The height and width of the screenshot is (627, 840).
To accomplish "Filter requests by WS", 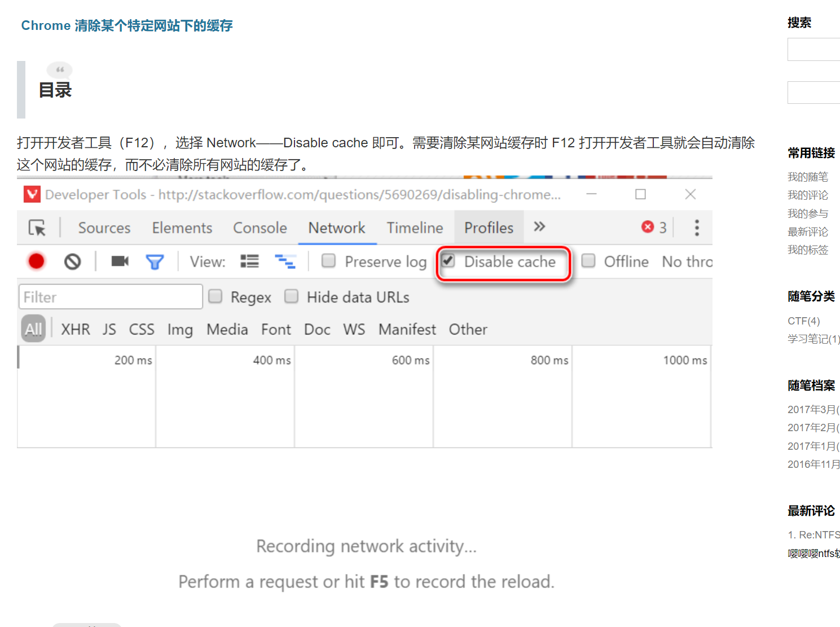I will tap(354, 330).
